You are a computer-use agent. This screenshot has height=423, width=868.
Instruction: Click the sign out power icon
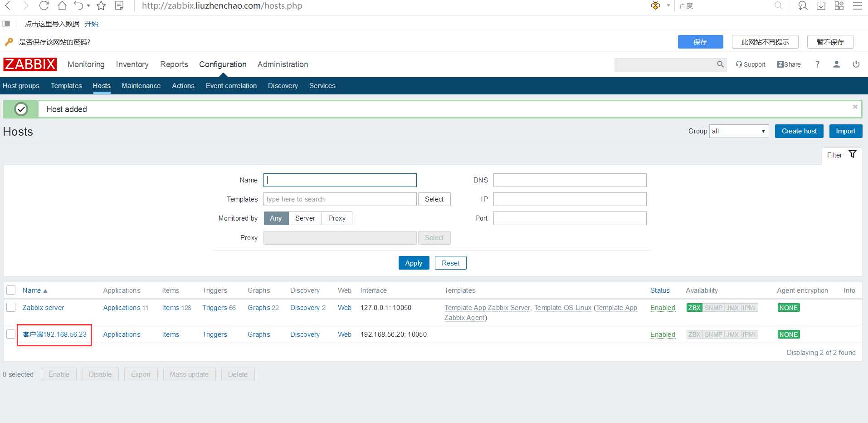856,64
